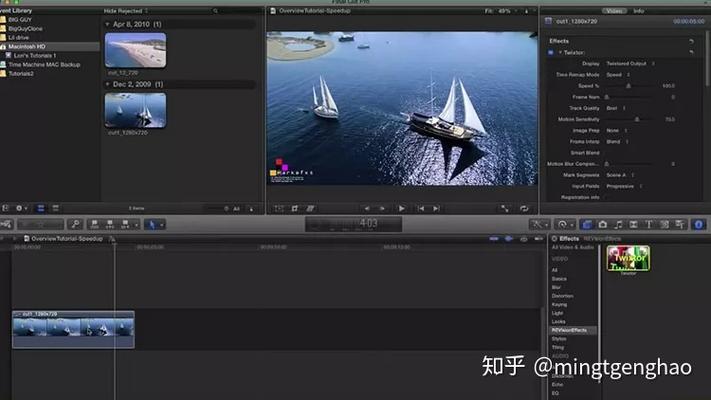
Task: Toggle viewer full-screen playback icon
Action: 505,209
